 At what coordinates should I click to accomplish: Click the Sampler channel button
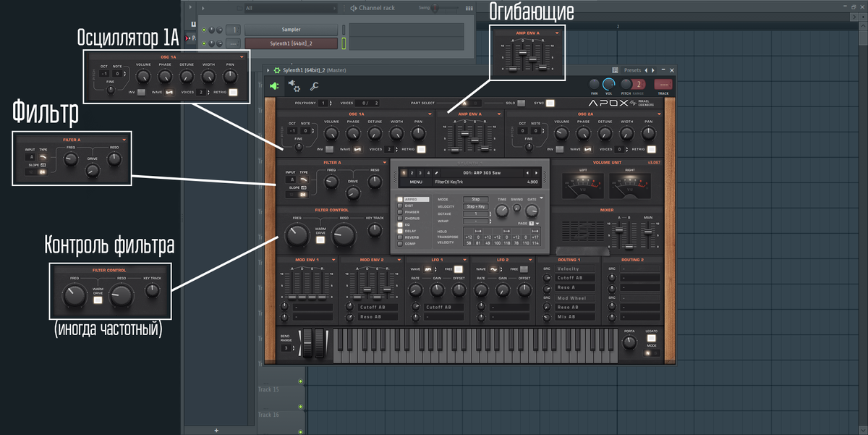(292, 30)
